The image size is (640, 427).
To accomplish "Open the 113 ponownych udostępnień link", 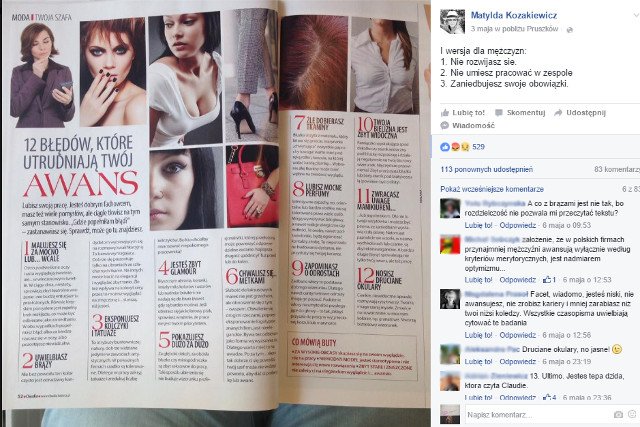I will [x=487, y=169].
